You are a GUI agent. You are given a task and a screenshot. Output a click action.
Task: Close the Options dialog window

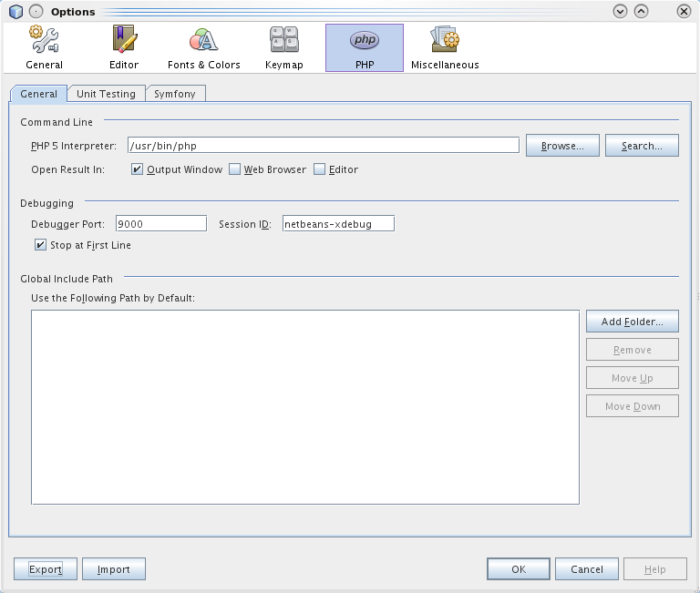point(684,11)
